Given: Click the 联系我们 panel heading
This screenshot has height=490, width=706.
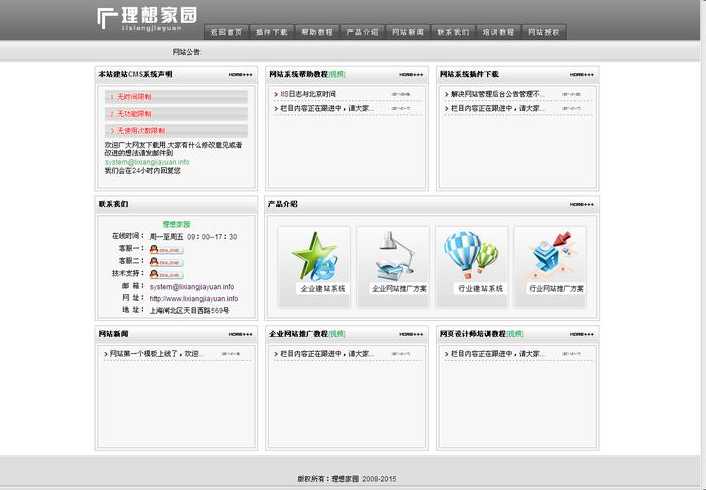Looking at the screenshot, I should click(113, 204).
